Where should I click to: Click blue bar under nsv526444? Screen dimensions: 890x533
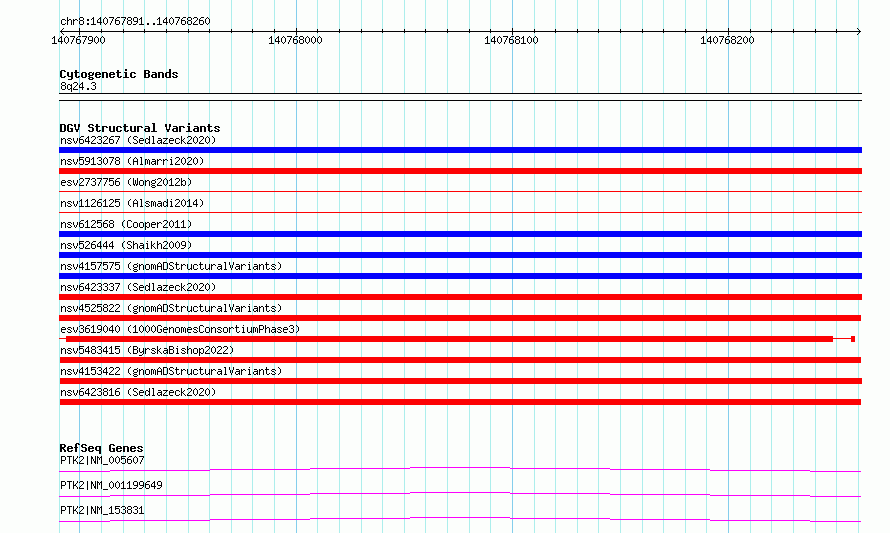click(460, 255)
